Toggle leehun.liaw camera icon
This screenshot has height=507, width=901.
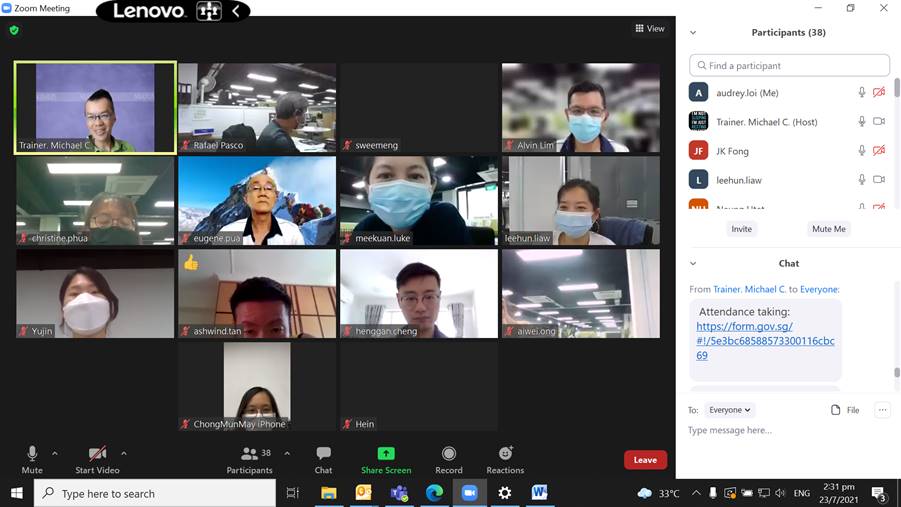pos(879,179)
